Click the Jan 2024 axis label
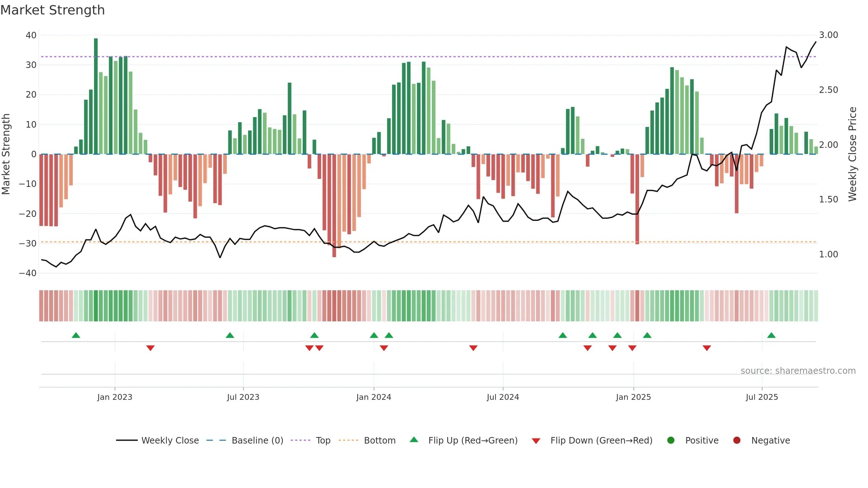The image size is (868, 488). tap(374, 397)
